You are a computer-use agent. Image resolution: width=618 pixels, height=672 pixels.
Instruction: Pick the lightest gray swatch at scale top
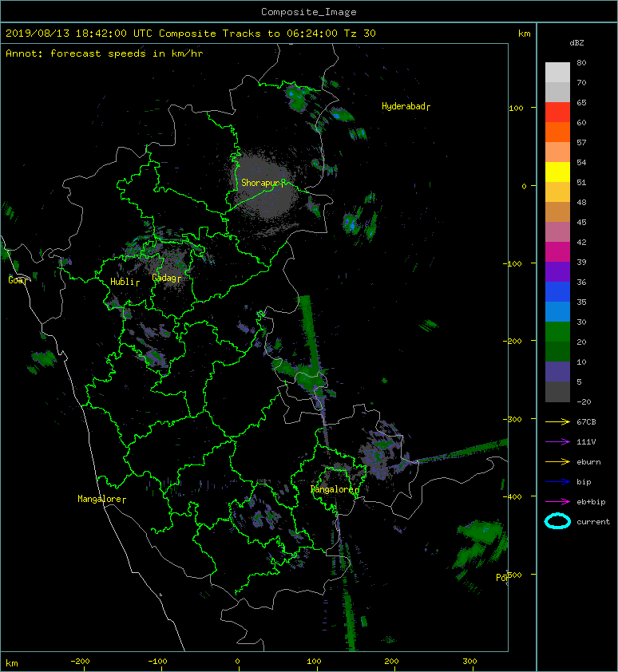[557, 72]
